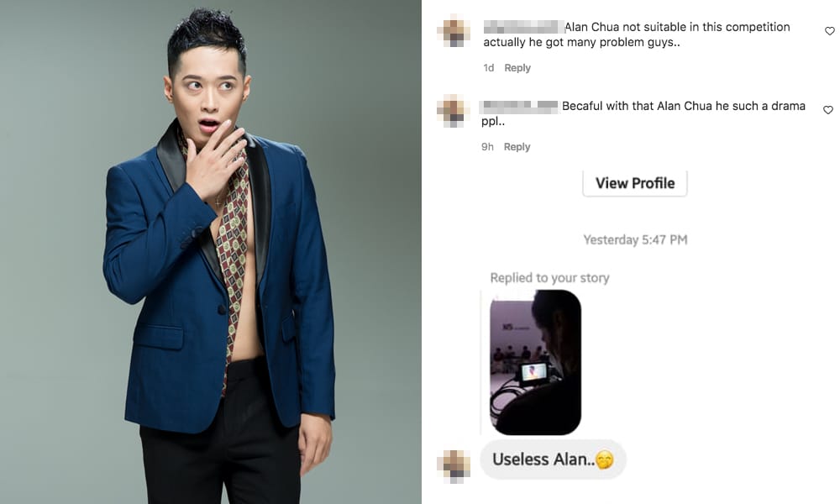This screenshot has height=504, width=840.
Task: Click the emoji in 'Useless Alan' message
Action: [x=605, y=459]
